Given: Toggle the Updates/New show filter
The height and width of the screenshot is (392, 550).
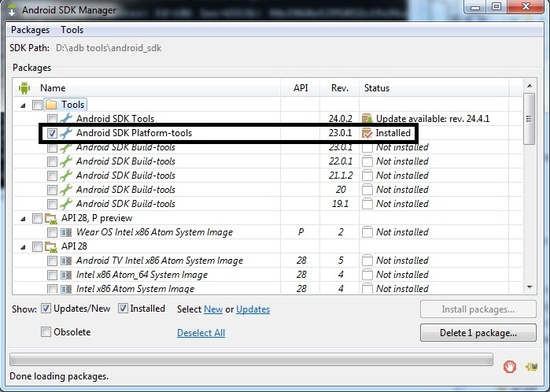Looking at the screenshot, I should coord(46,309).
